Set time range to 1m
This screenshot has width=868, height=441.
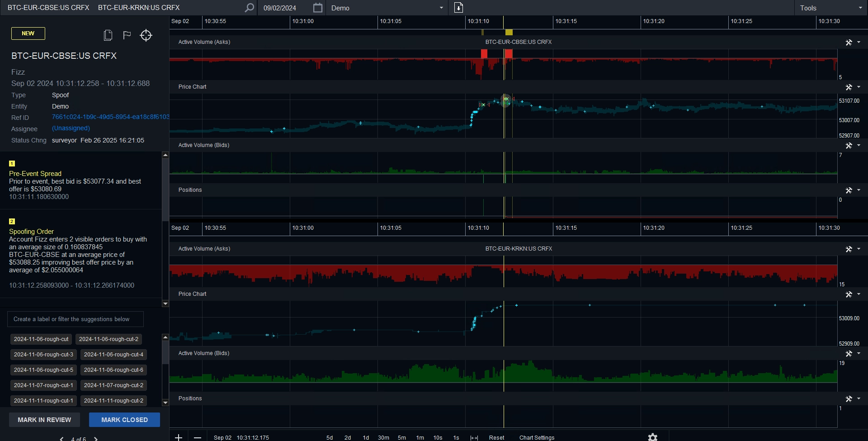[420, 437]
